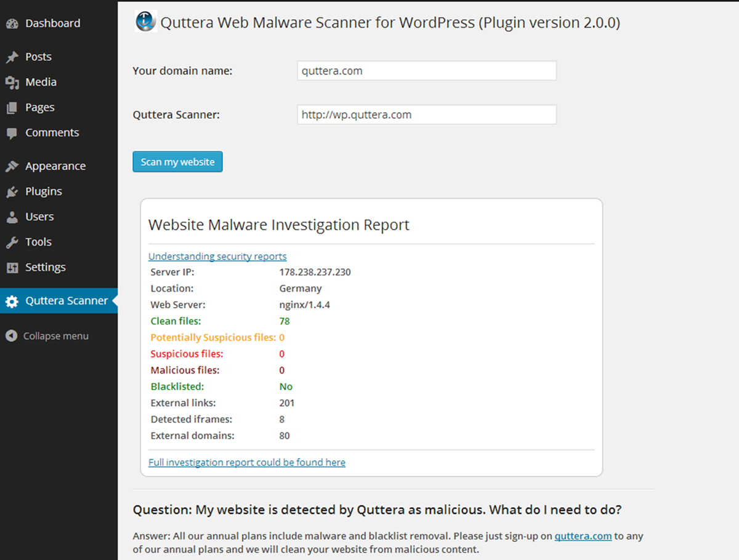Screen dimensions: 739x560
Task: Click the Server IP label
Action: tap(171, 272)
